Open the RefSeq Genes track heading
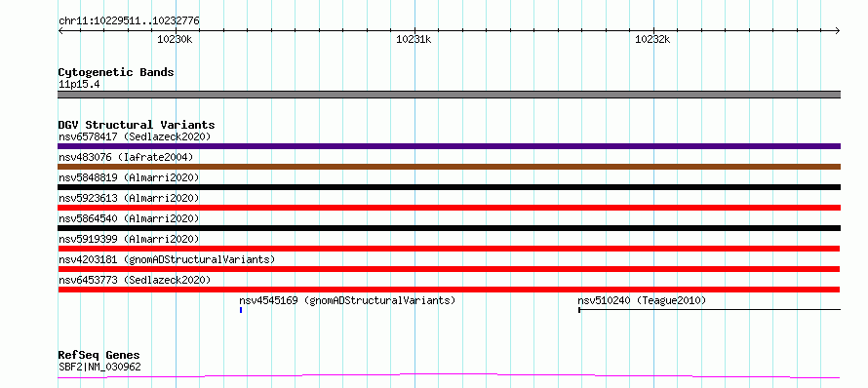 99,355
